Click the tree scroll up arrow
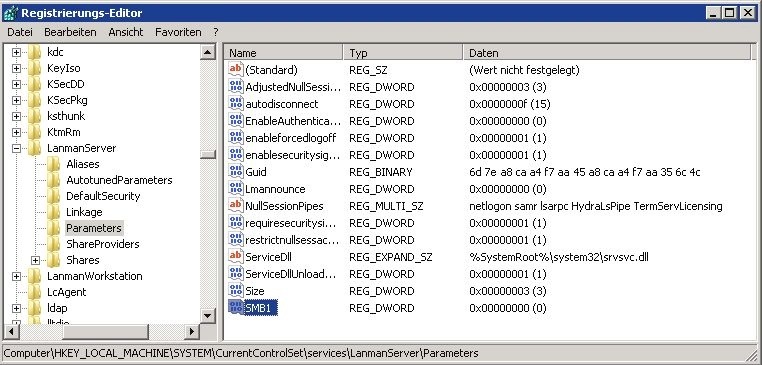Image resolution: width=762 pixels, height=365 pixels. [x=208, y=52]
